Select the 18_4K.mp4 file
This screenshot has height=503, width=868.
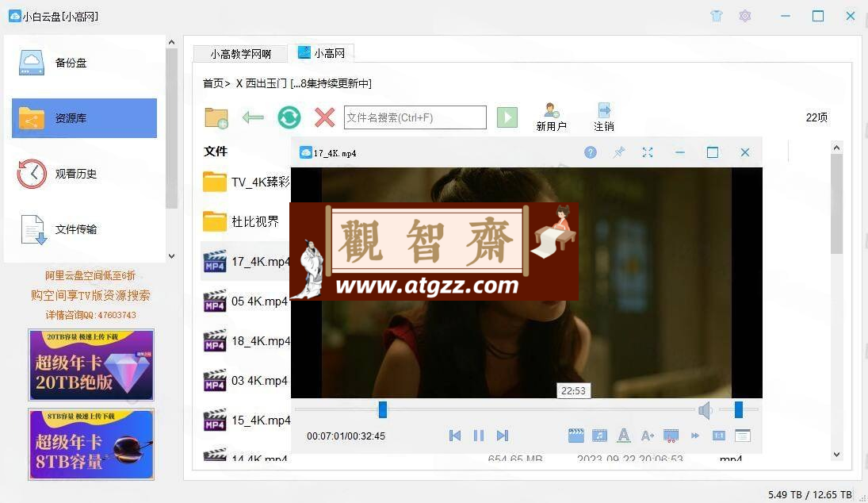247,341
